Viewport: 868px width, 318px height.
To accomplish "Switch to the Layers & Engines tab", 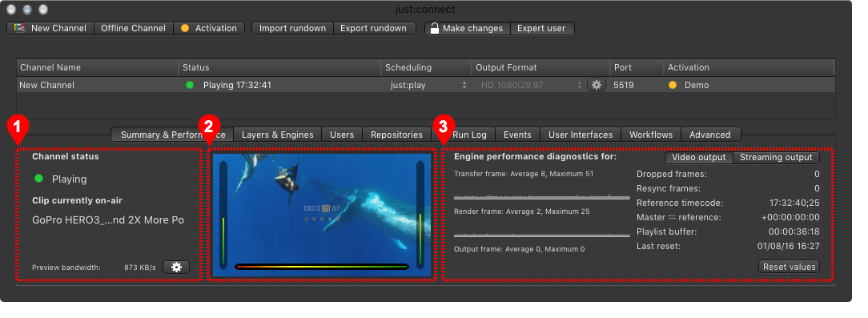I will (x=277, y=135).
